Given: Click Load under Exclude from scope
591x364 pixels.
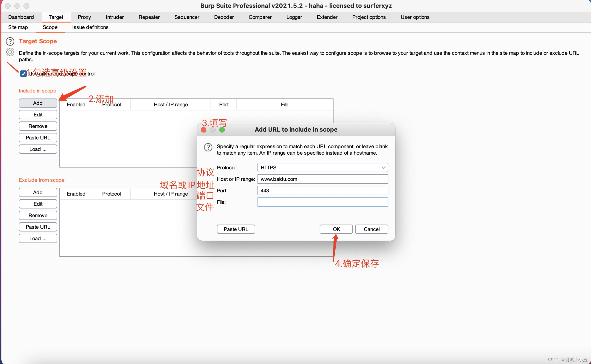Looking at the screenshot, I should (38, 238).
